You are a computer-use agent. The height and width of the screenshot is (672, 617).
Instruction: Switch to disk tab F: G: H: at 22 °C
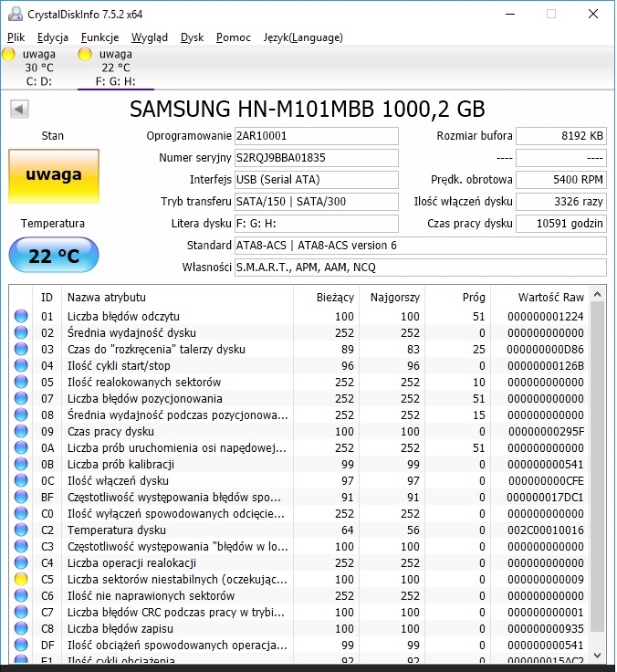pyautogui.click(x=116, y=68)
